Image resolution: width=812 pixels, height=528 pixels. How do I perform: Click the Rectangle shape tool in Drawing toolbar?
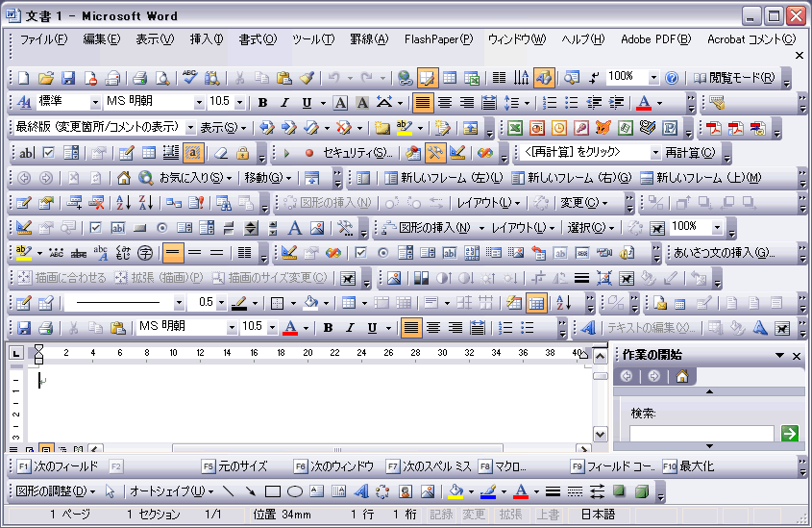pos(272,491)
